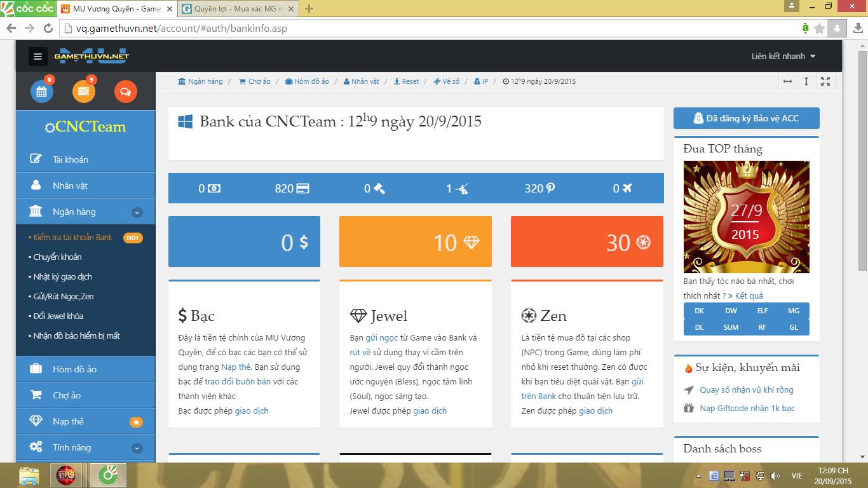868x488 pixels.
Task: Click Ngân hàng in the breadcrumb bar
Action: (x=200, y=81)
